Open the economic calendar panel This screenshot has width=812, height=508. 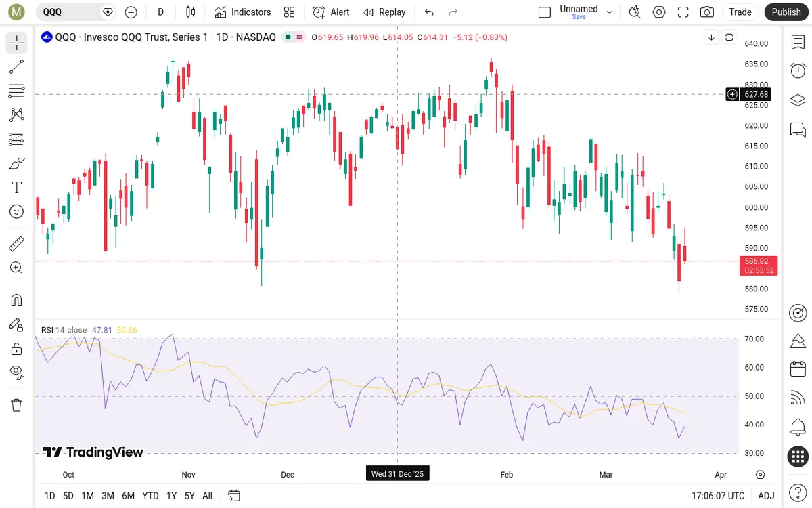click(798, 369)
